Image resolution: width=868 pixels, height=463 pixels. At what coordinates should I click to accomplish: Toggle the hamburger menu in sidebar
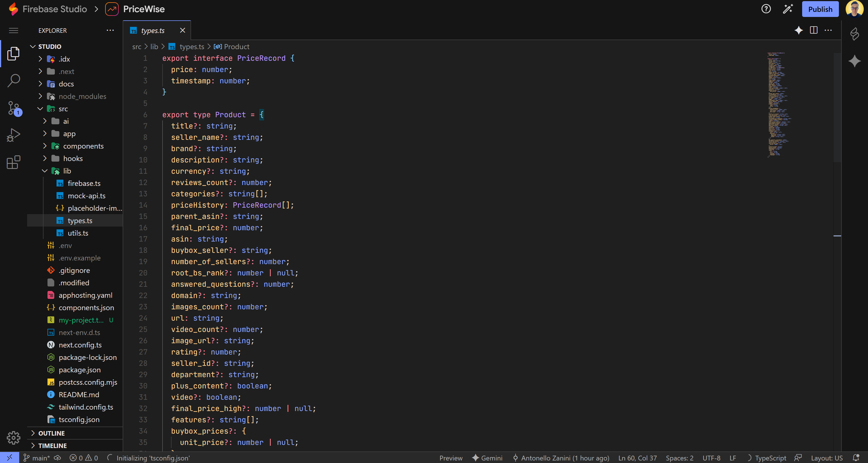coord(14,31)
